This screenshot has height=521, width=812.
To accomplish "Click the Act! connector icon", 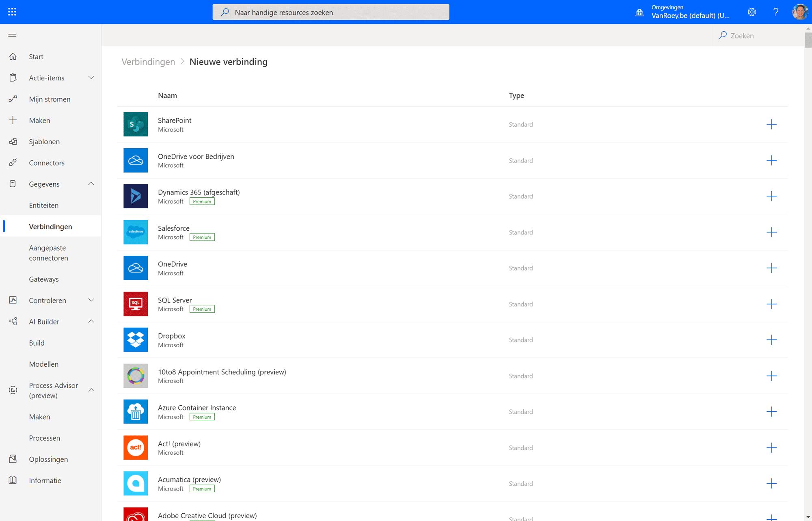I will click(136, 447).
